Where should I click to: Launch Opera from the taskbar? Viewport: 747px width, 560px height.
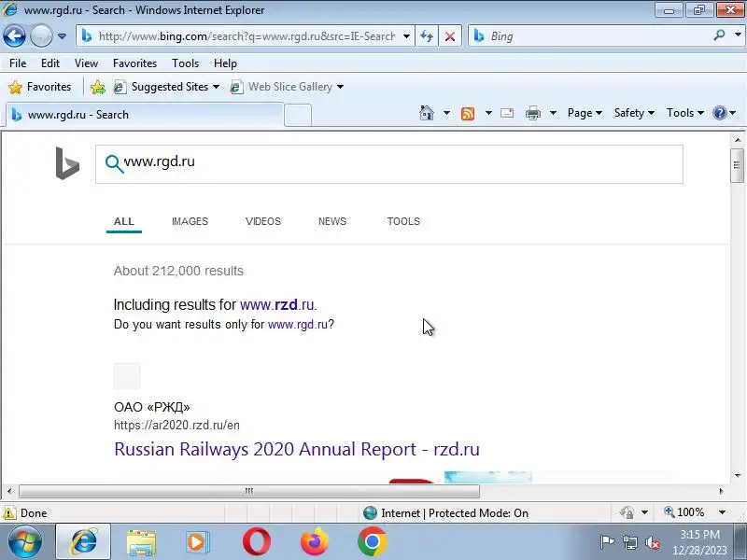pos(256,542)
